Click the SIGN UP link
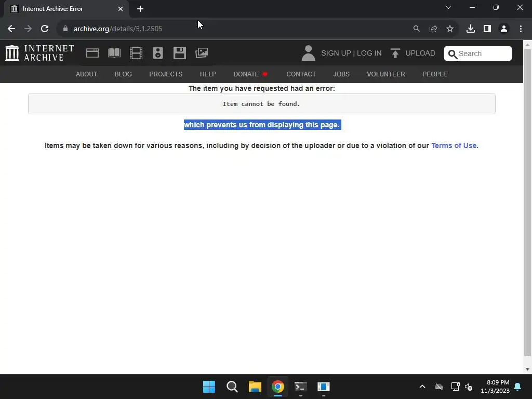This screenshot has height=399, width=532. coord(336,54)
